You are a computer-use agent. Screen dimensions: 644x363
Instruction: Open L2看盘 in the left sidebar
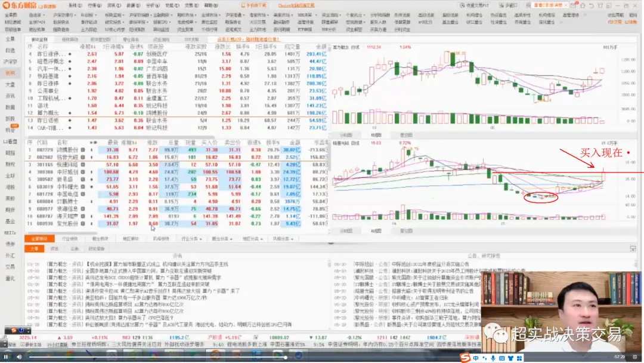[x=10, y=141]
